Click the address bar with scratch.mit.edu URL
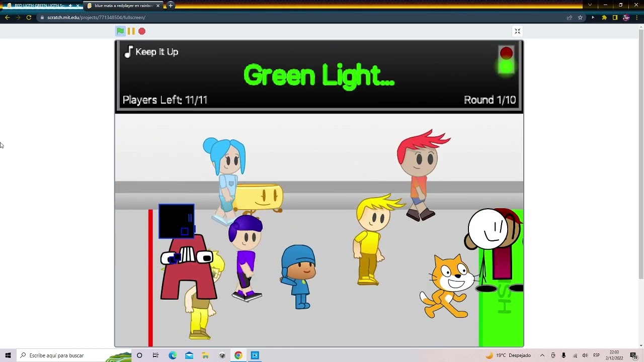 [x=302, y=18]
